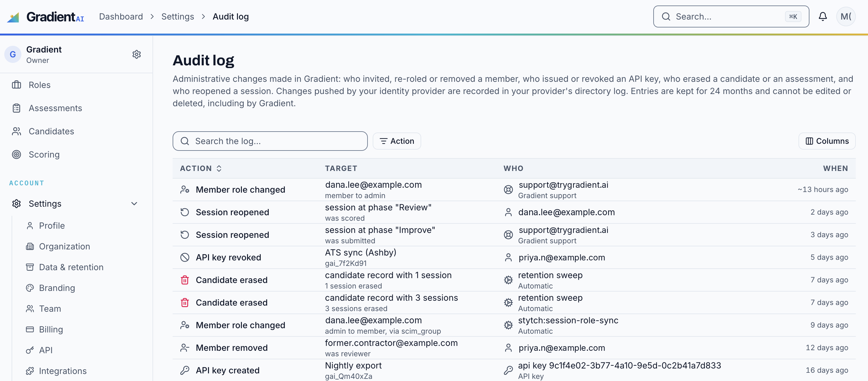The height and width of the screenshot is (381, 868).
Task: Open the user avatar menu
Action: pos(846,16)
